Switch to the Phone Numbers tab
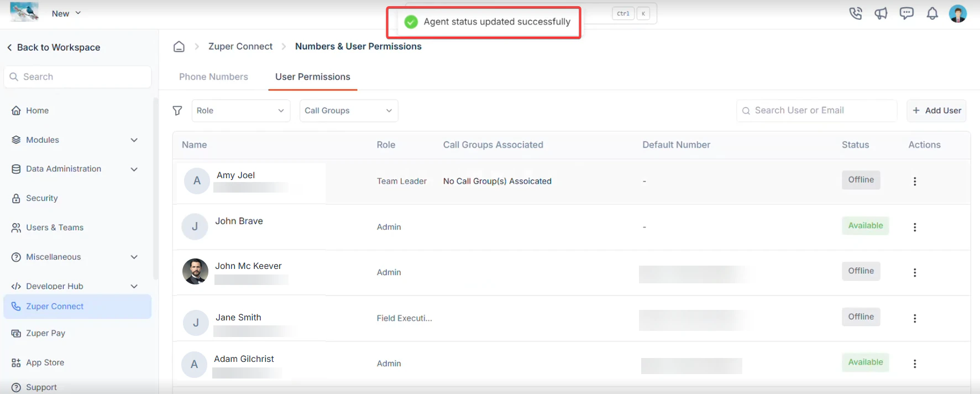Image resolution: width=980 pixels, height=394 pixels. tap(213, 77)
